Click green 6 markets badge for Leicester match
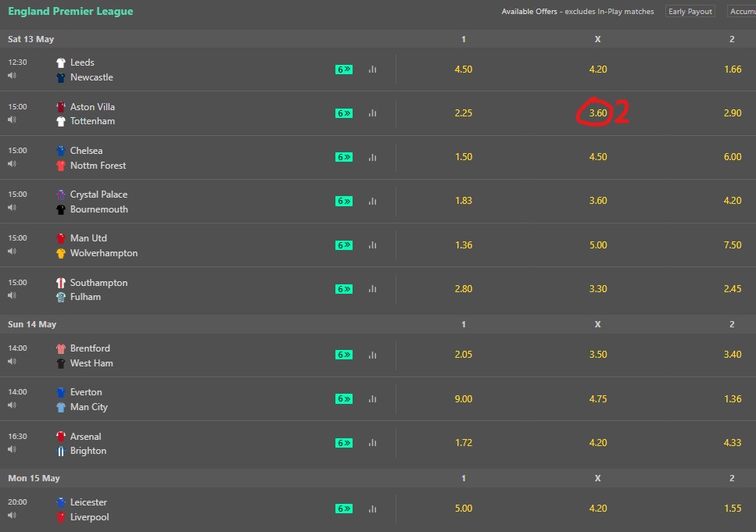This screenshot has width=756, height=532. click(344, 509)
